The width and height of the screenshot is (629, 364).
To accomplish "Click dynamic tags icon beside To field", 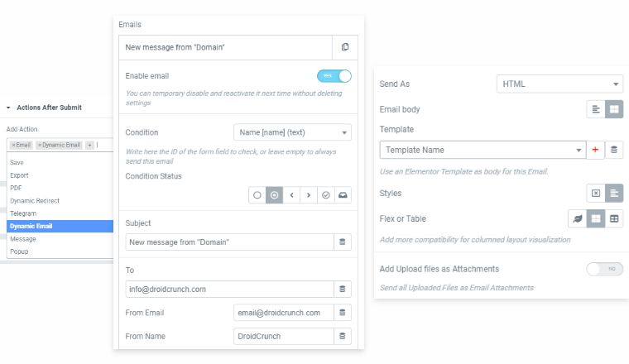I will click(x=343, y=289).
